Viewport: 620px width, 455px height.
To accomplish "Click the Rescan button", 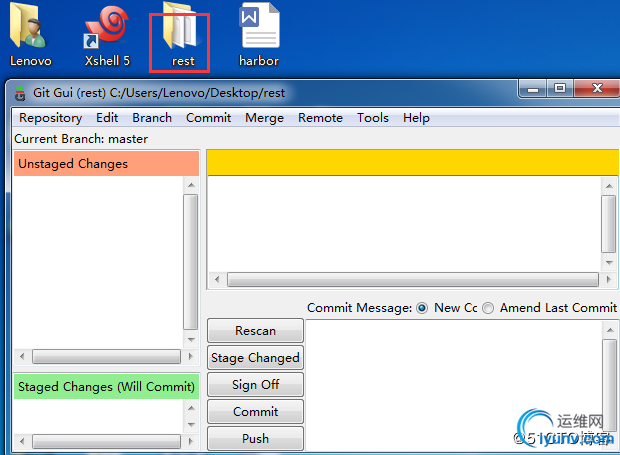I will (255, 330).
